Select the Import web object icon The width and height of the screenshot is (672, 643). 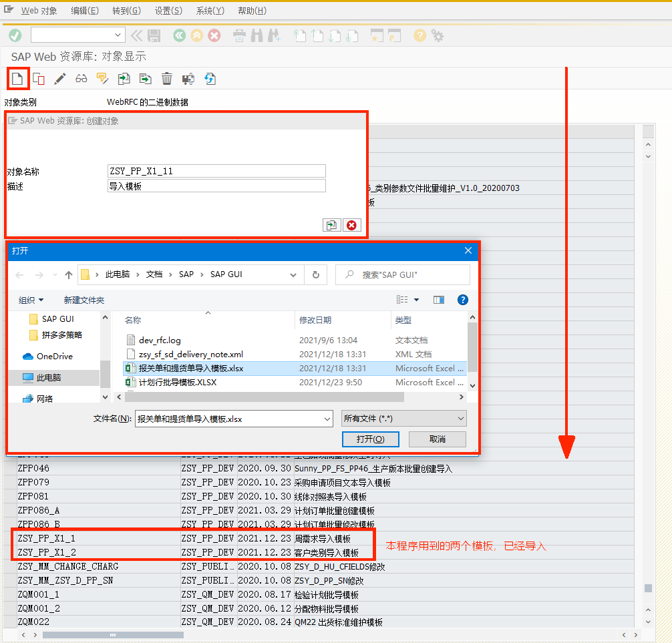pyautogui.click(x=124, y=79)
